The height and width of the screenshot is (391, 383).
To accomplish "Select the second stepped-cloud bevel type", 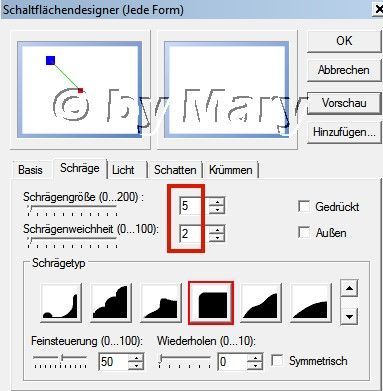I will tap(111, 303).
